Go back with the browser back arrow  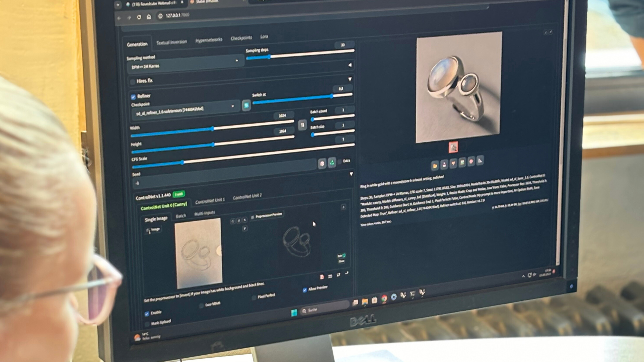pyautogui.click(x=119, y=18)
